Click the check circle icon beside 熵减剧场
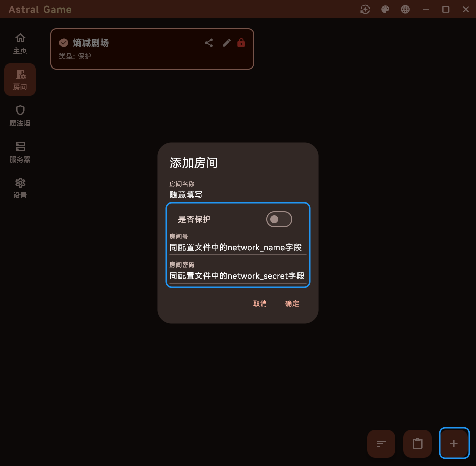Image resolution: width=476 pixels, height=466 pixels. pyautogui.click(x=64, y=43)
